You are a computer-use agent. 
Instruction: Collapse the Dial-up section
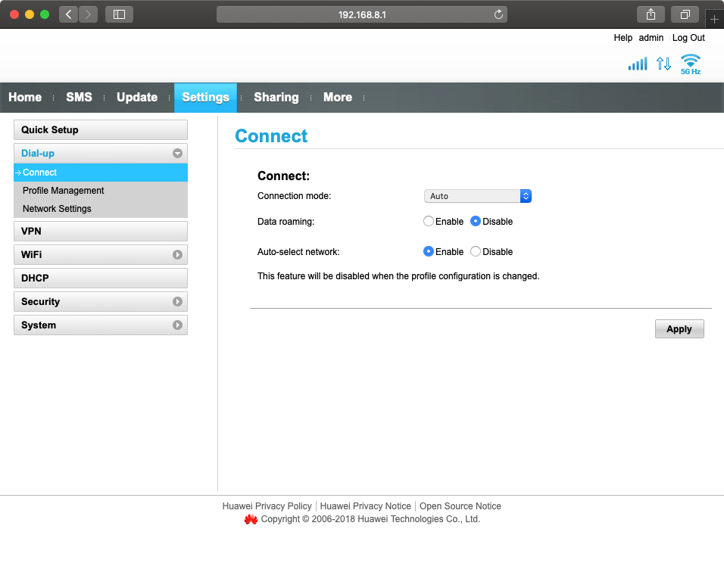(x=176, y=153)
